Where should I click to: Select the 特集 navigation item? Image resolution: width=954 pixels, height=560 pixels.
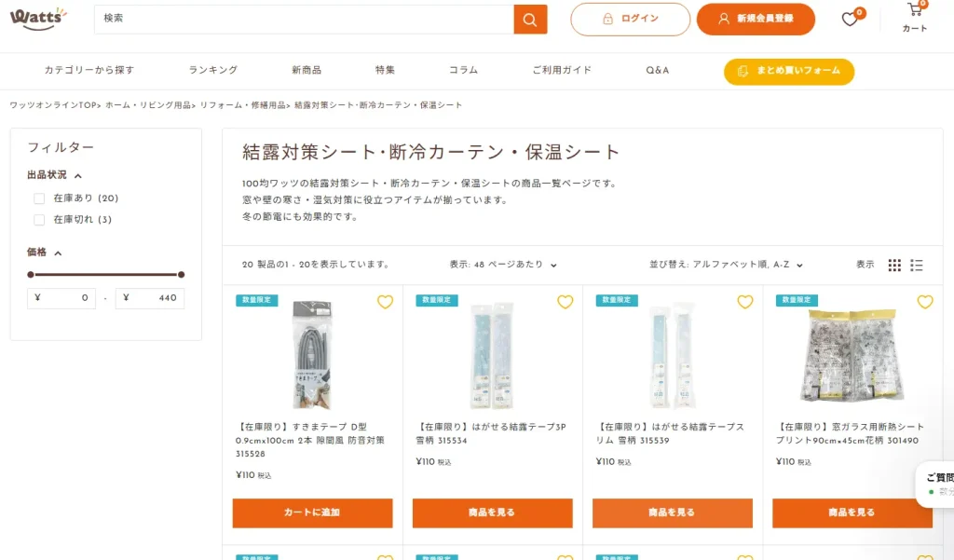384,70
